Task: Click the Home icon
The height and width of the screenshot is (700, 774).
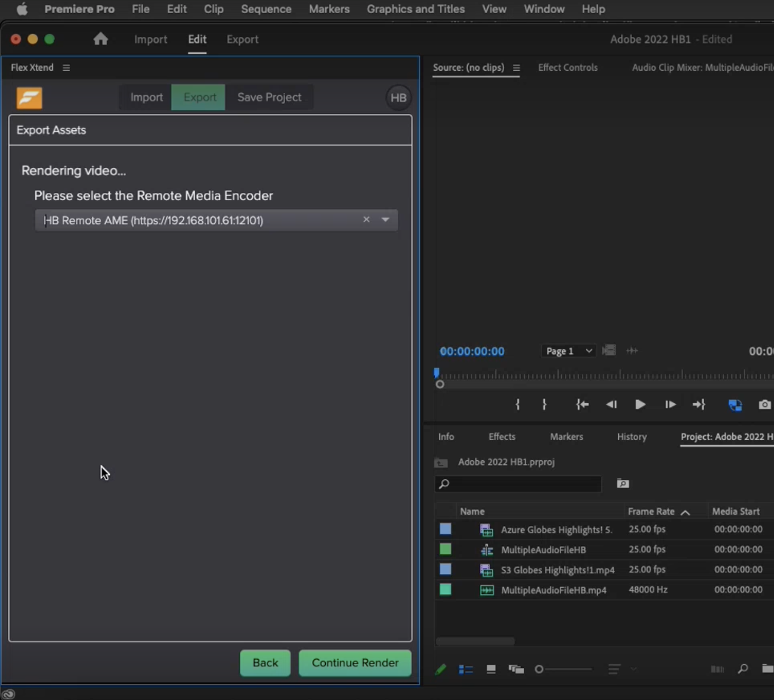Action: [x=100, y=39]
